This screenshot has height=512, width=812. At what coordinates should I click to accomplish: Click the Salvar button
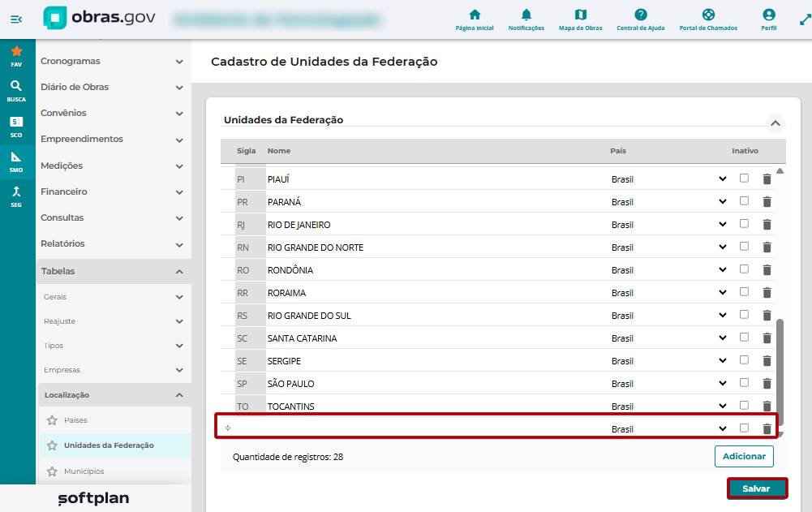[x=757, y=488]
